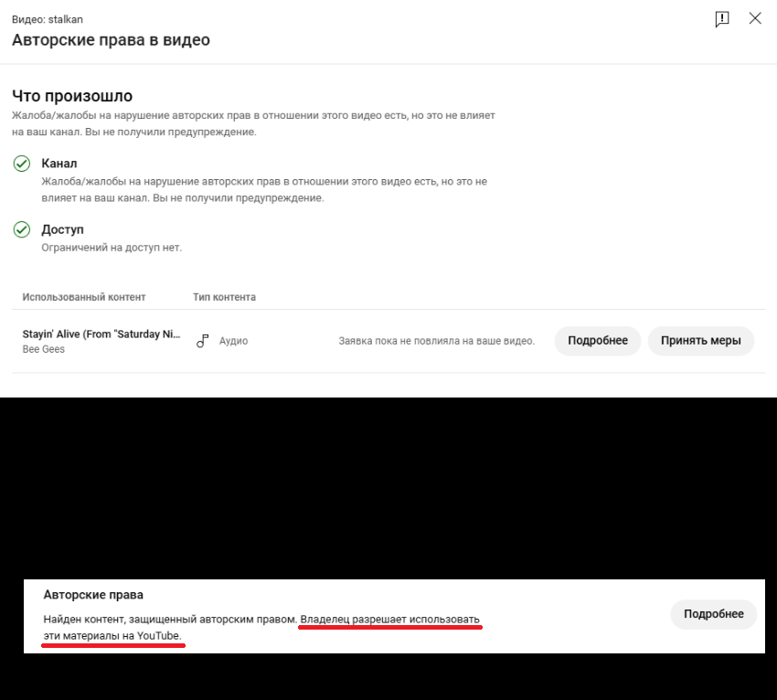
Task: Click the Доступ section heading
Action: tap(62, 229)
